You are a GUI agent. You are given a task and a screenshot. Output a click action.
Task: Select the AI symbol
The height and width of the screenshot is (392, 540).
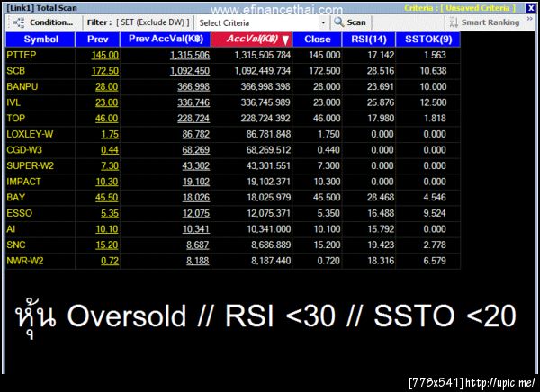11,229
